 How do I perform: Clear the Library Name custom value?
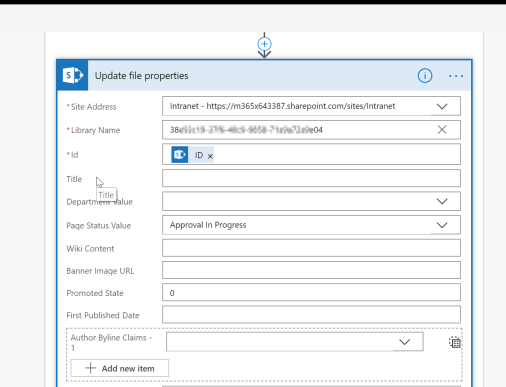coord(442,130)
